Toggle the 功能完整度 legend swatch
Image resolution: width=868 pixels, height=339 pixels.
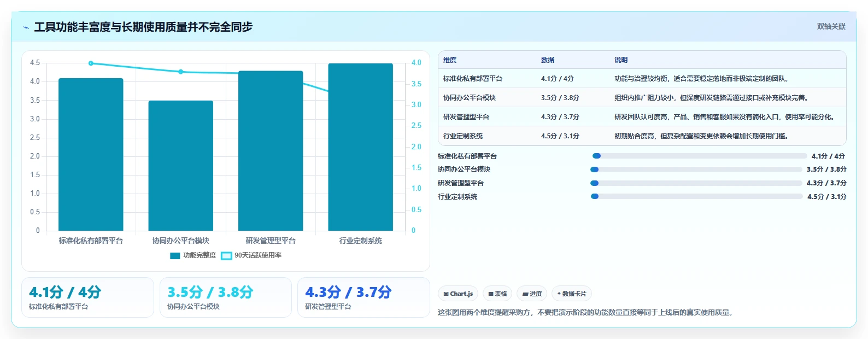click(175, 255)
